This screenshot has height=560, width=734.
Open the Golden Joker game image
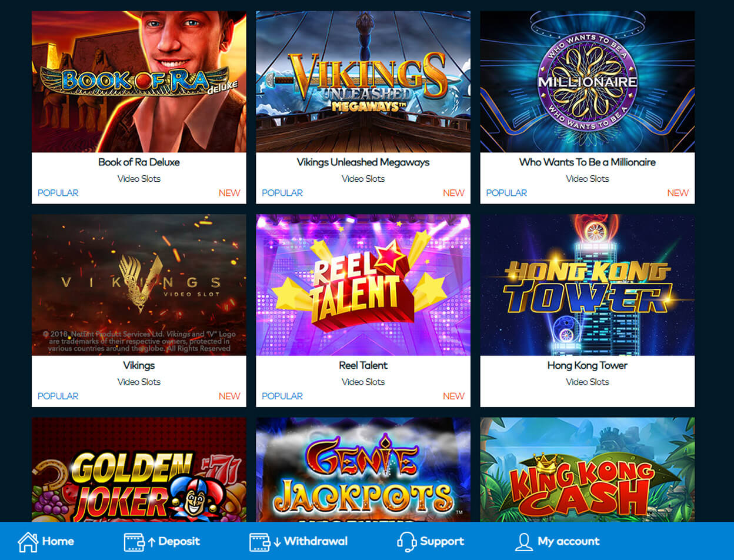click(139, 469)
